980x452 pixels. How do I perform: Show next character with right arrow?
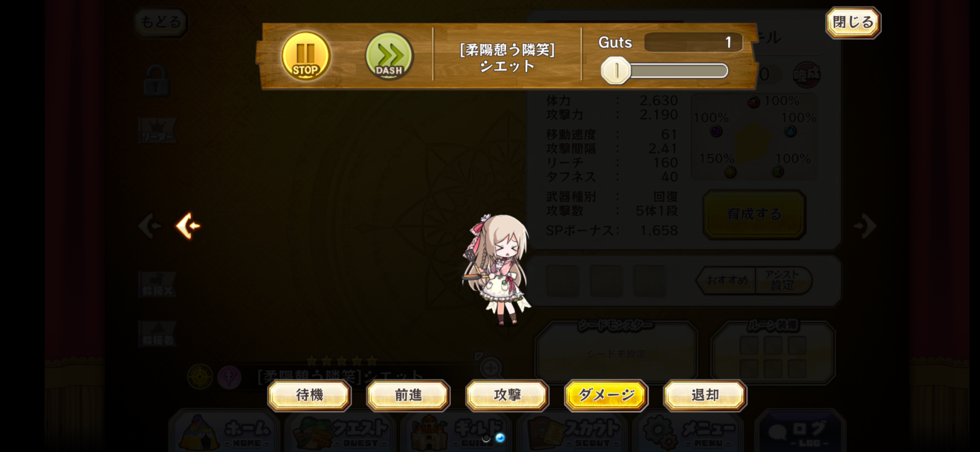865,226
